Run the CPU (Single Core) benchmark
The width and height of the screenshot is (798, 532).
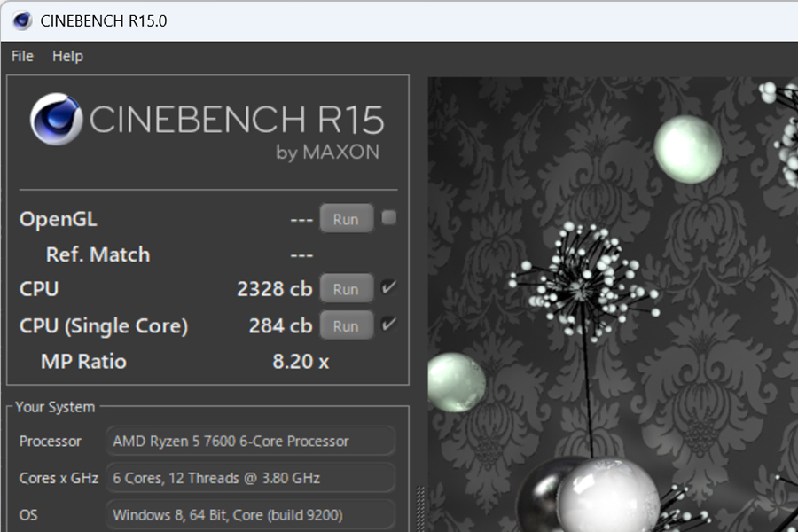pos(346,325)
